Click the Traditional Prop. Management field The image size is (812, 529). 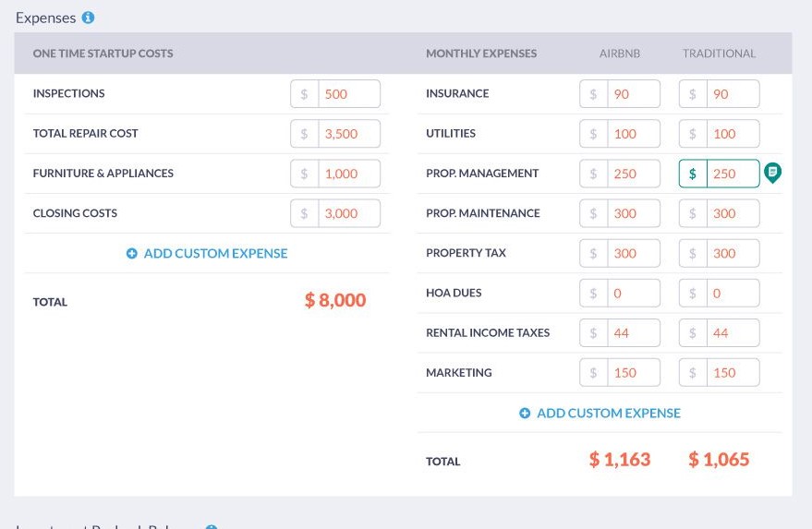tap(732, 174)
